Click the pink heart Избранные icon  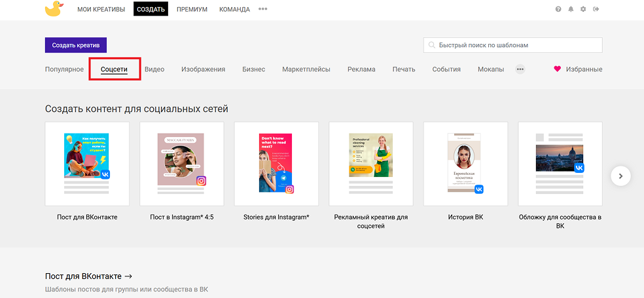[557, 69]
